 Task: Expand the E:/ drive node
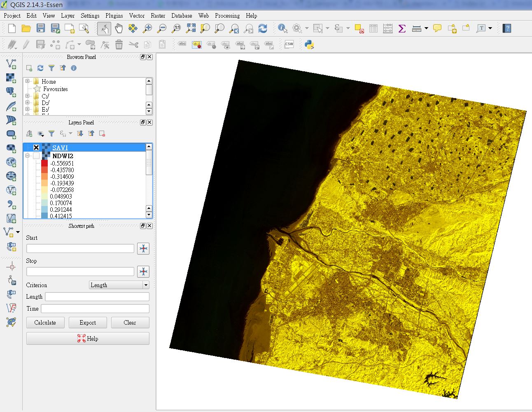28,109
